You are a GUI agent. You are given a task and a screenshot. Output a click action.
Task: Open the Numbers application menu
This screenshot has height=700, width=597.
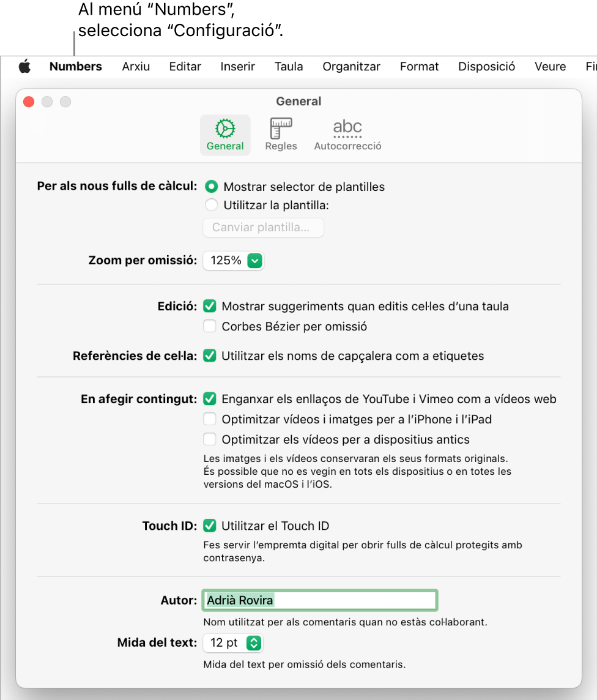[76, 67]
